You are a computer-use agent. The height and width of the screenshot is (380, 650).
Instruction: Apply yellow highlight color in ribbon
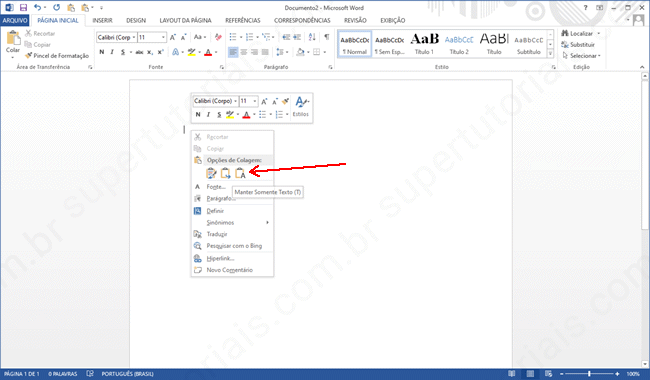click(192, 52)
